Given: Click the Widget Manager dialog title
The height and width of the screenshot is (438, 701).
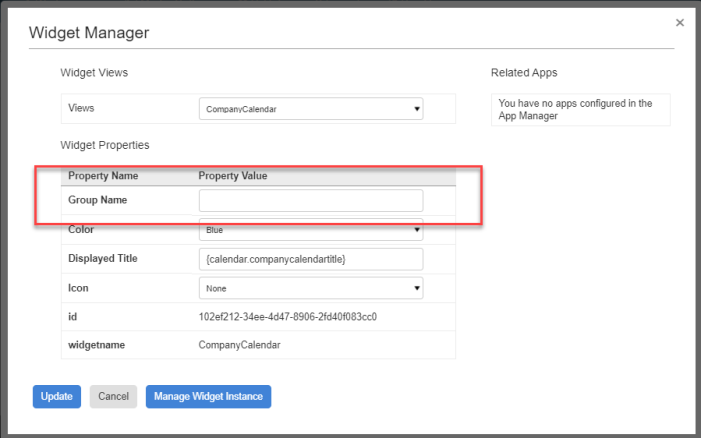Looking at the screenshot, I should pos(89,33).
